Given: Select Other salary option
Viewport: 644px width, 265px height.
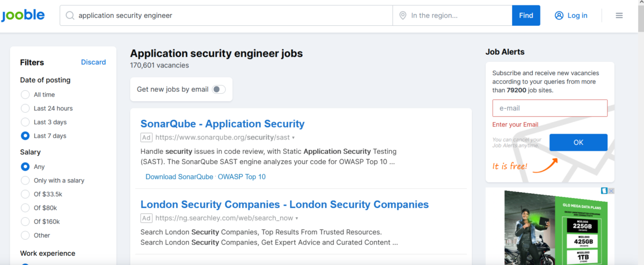Looking at the screenshot, I should point(25,235).
